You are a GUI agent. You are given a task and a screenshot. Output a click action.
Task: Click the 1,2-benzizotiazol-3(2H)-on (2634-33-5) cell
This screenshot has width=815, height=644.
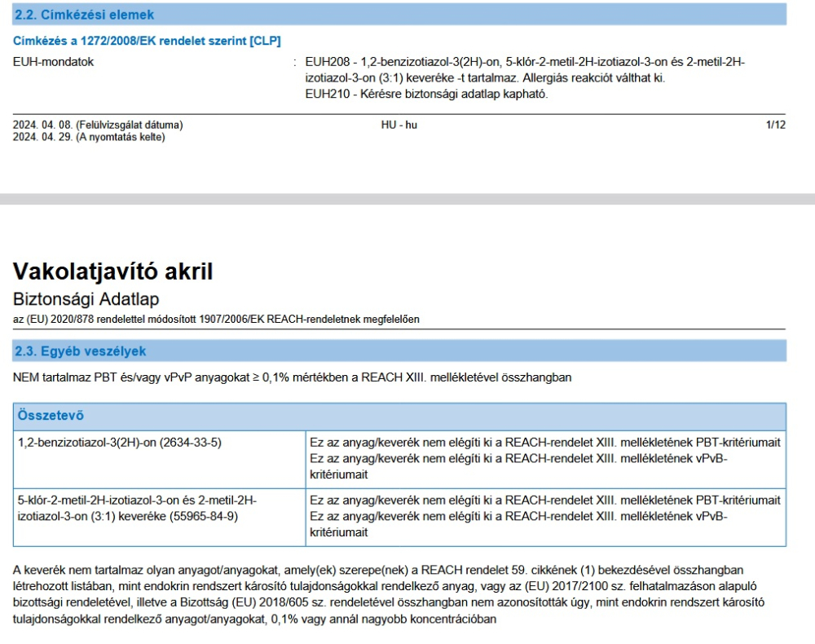coord(120,442)
